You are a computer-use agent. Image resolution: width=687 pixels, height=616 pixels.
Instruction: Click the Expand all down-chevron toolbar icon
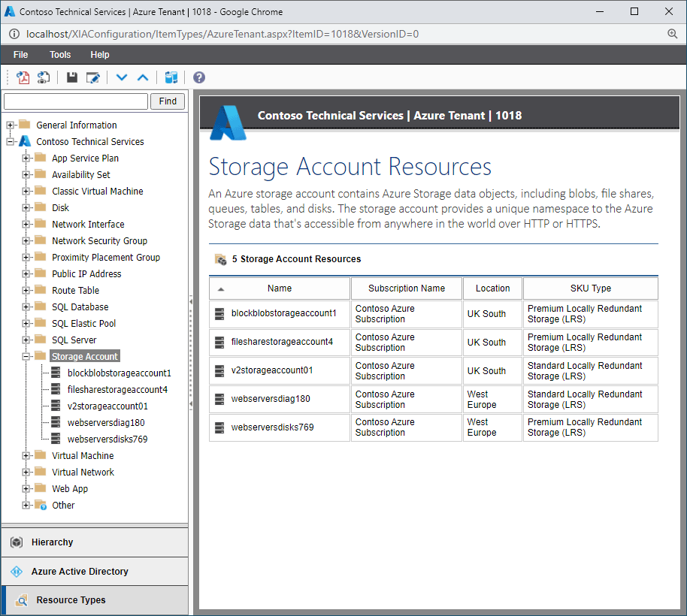121,77
